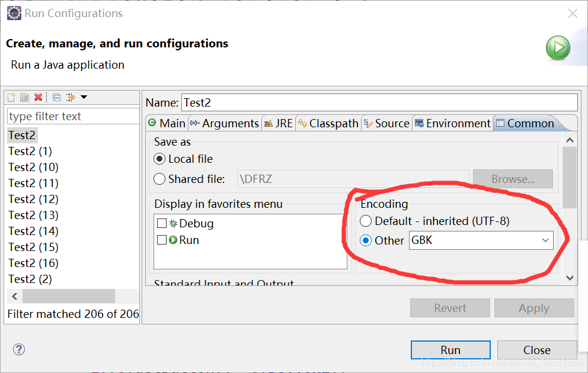Select configuration Test2 (12)

pyautogui.click(x=34, y=200)
